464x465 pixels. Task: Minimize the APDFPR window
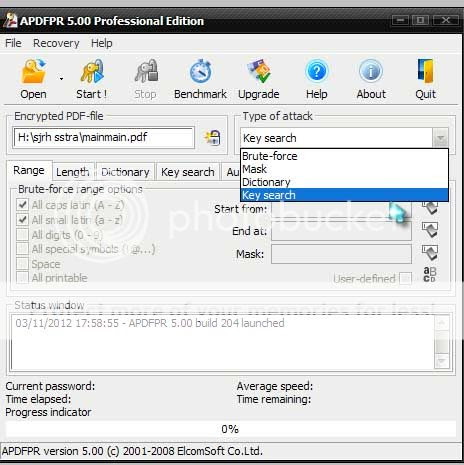[400, 20]
